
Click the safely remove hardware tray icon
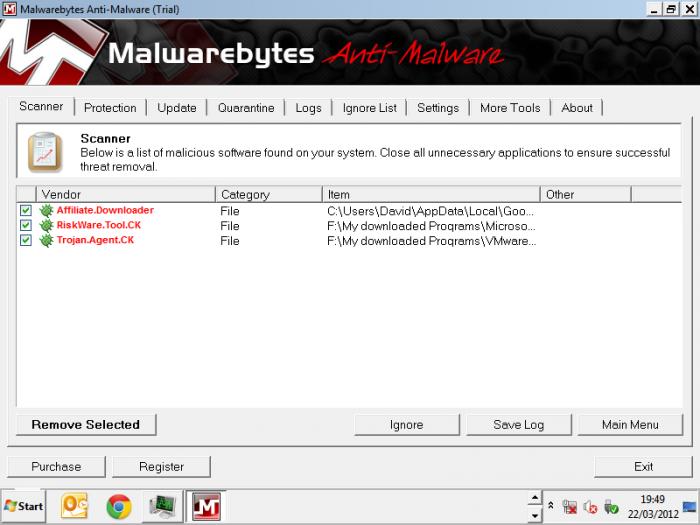click(611, 507)
